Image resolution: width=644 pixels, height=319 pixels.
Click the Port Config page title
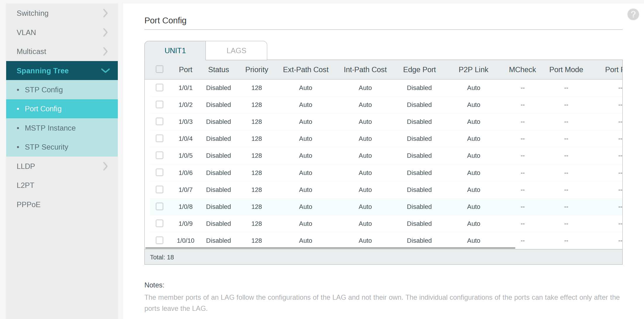[x=165, y=20]
